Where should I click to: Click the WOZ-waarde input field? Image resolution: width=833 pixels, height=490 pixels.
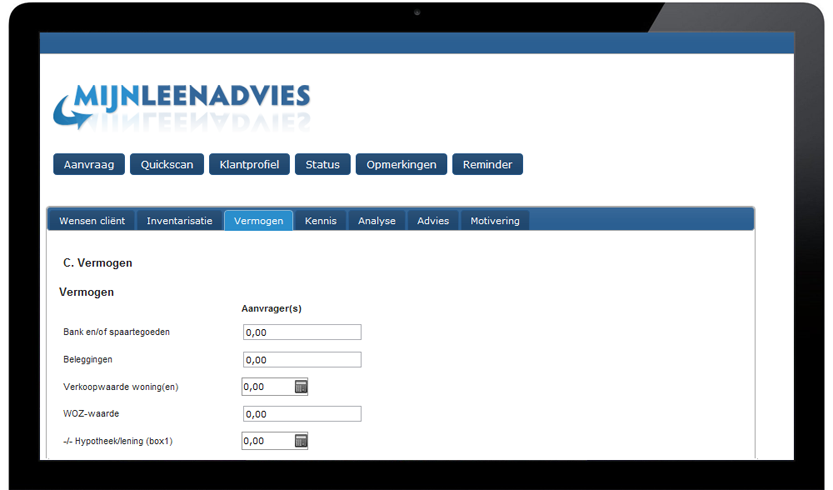coord(301,414)
